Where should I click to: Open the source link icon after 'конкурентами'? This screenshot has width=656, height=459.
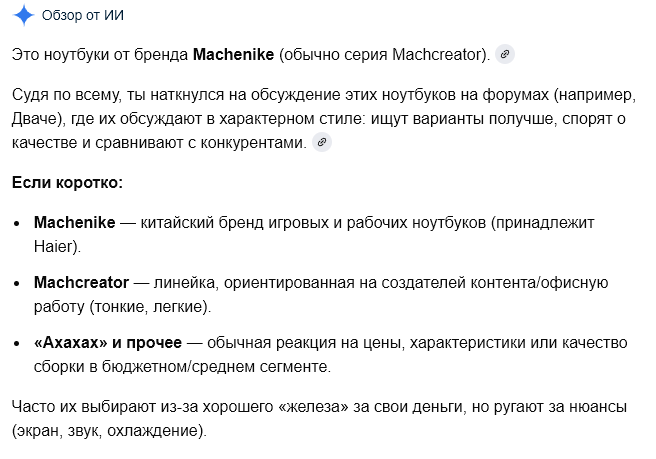click(322, 142)
